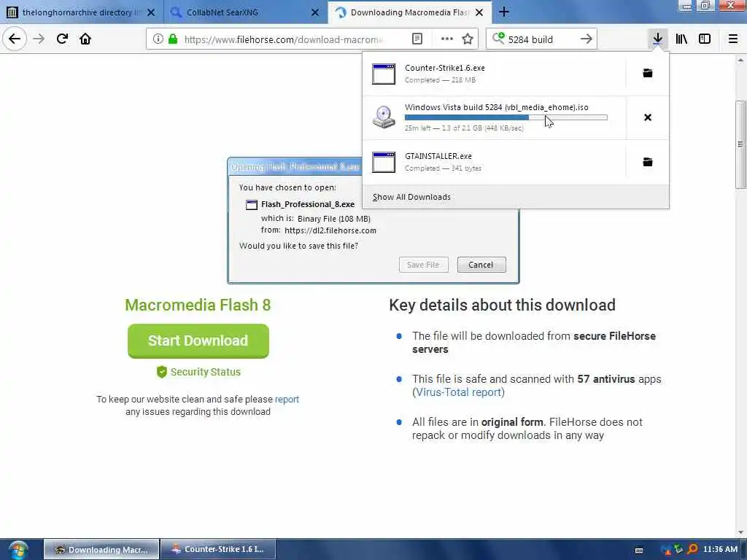Image resolution: width=747 pixels, height=560 pixels.
Task: Cancel the Windows Vista ISO download
Action: 648,117
